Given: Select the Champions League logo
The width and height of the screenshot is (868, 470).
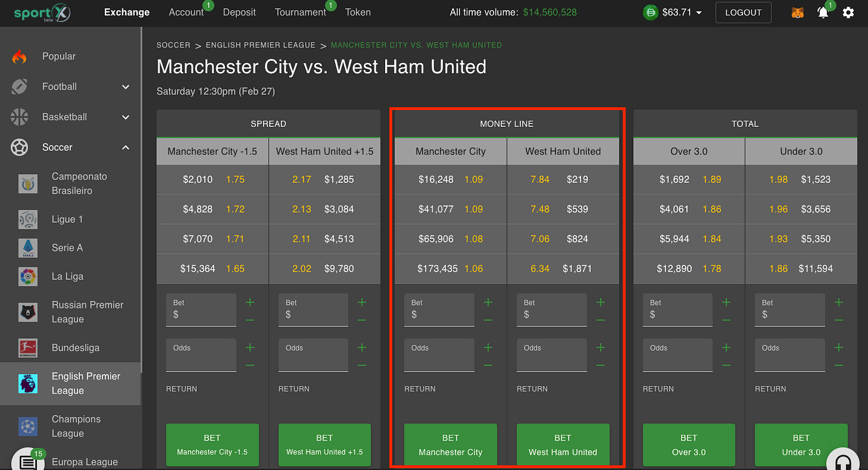Looking at the screenshot, I should click(28, 427).
